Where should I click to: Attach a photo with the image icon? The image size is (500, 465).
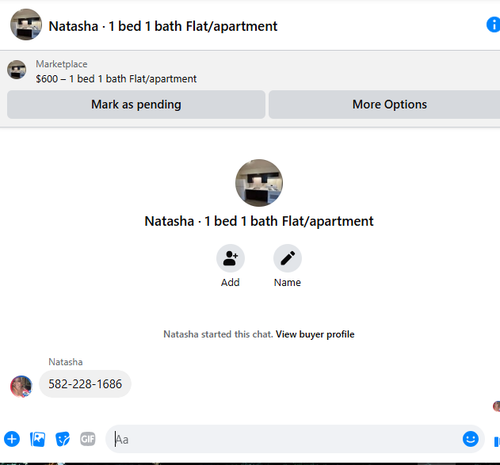point(37,439)
